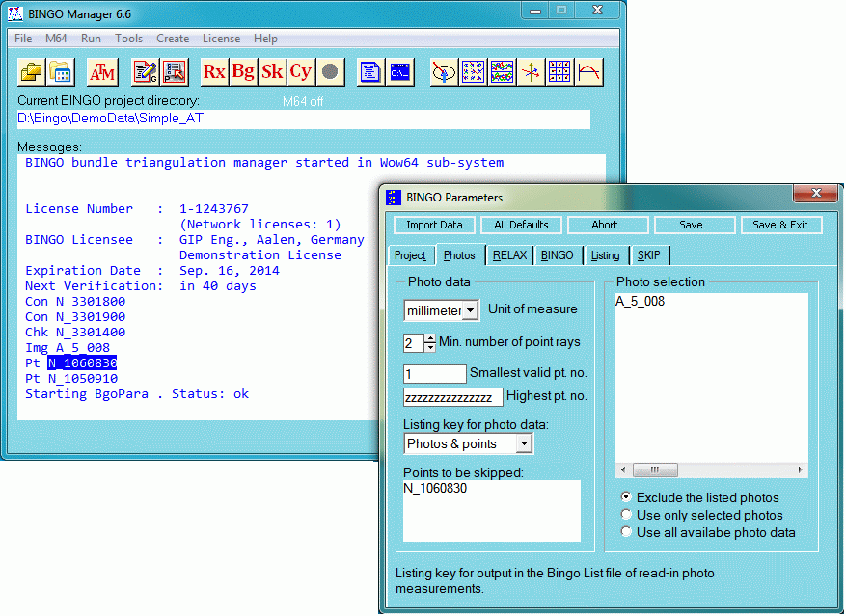Click the scattered arrows residual plot icon
Image resolution: width=846 pixels, height=616 pixels.
pyautogui.click(x=474, y=71)
